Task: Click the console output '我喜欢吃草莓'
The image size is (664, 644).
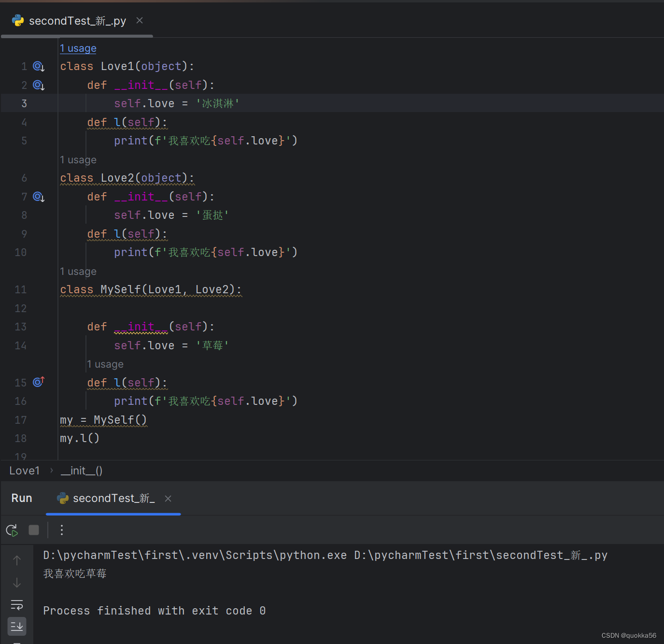Action: pyautogui.click(x=75, y=573)
